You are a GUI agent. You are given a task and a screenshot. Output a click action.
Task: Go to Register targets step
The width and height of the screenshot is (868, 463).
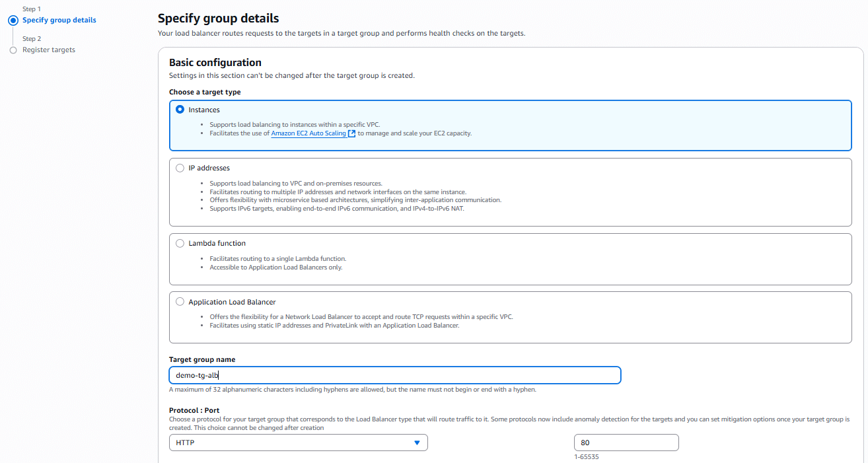49,50
